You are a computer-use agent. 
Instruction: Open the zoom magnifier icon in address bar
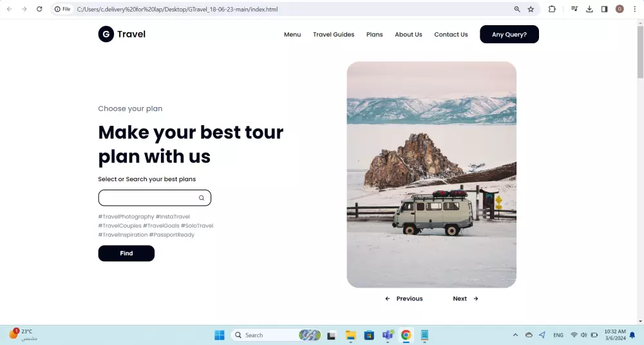[517, 9]
